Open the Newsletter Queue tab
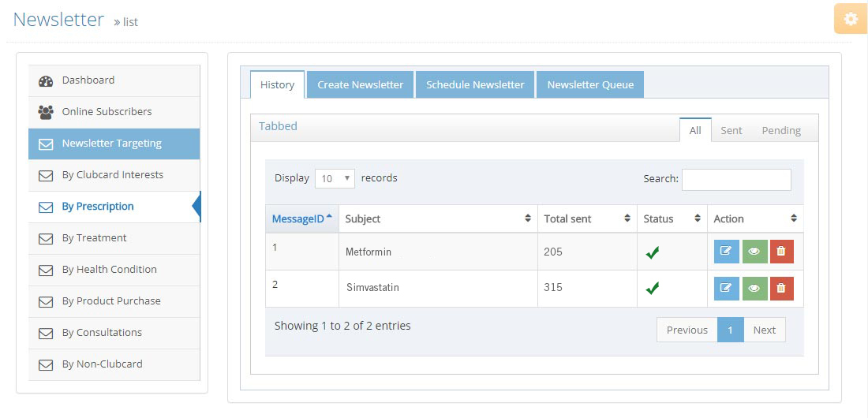This screenshot has height=418, width=868. [589, 84]
